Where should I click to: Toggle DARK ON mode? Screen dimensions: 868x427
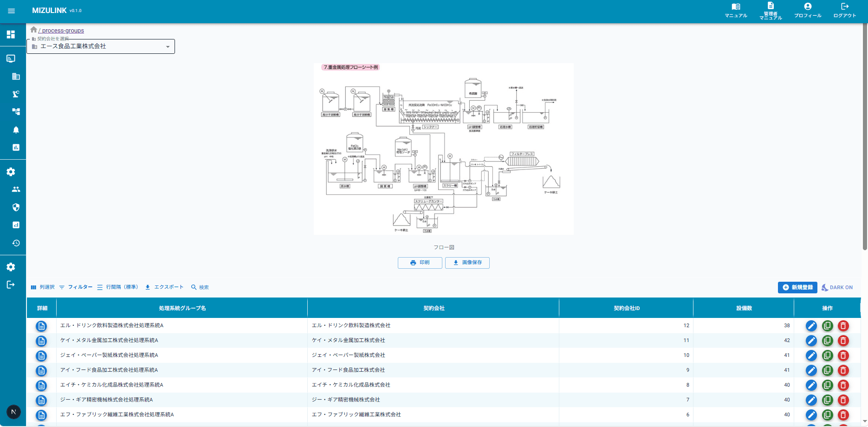click(837, 288)
